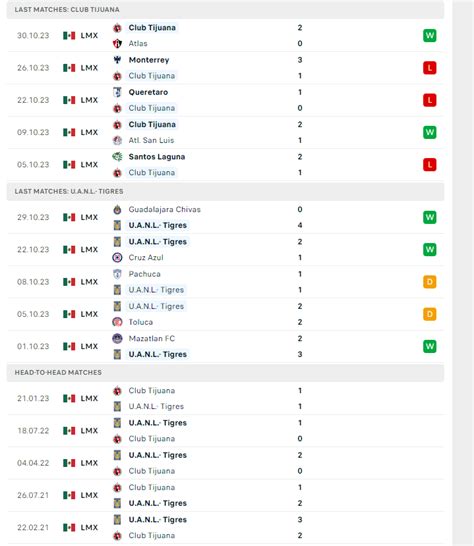Click the Atlas team crest icon
Image resolution: width=474 pixels, height=546 pixels.
point(117,44)
